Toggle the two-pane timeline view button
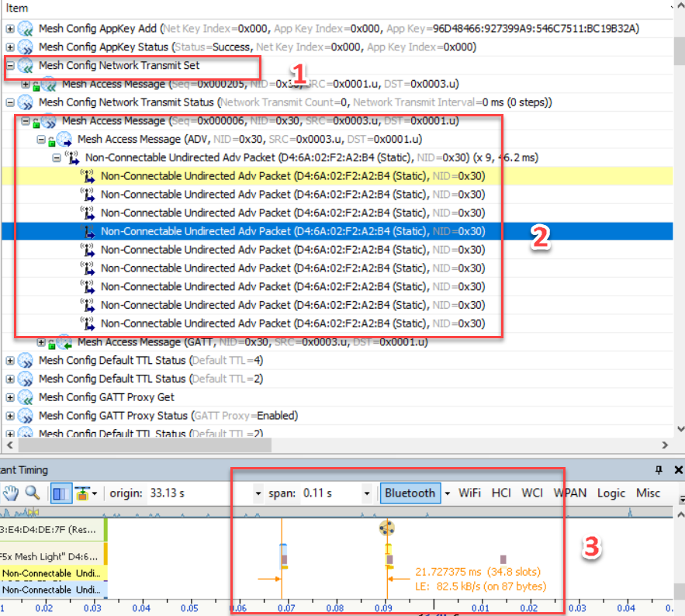The height and width of the screenshot is (616, 685). (60, 493)
